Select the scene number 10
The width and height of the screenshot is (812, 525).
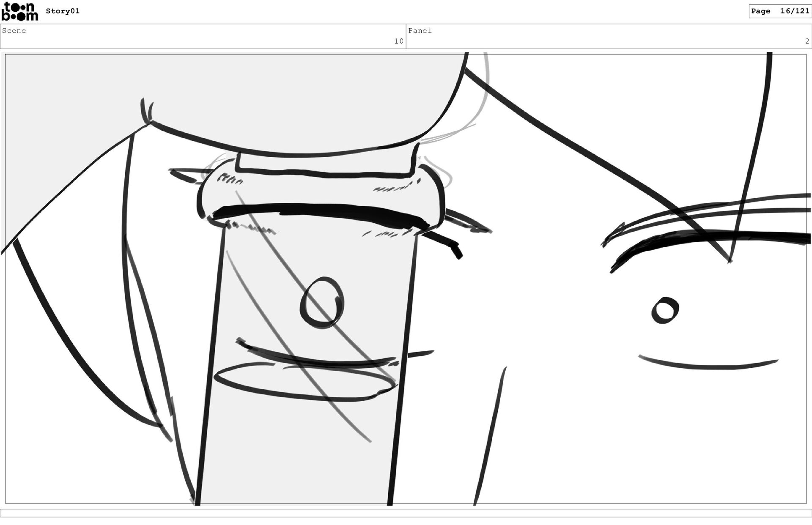point(398,41)
